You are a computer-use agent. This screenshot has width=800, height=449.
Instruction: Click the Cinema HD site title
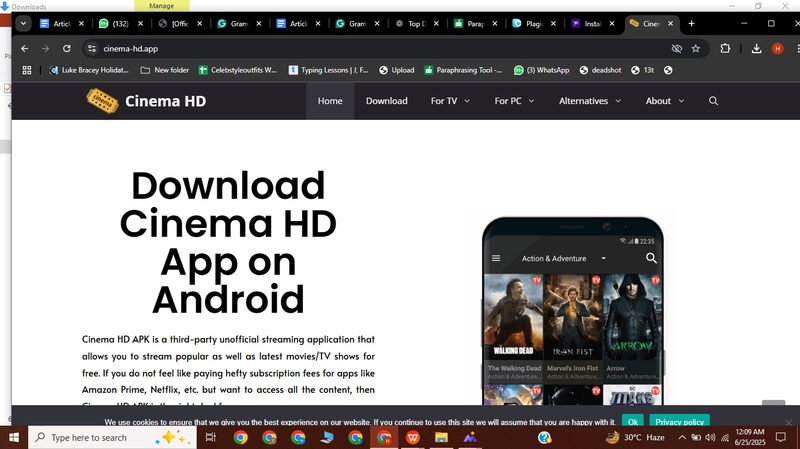click(x=165, y=101)
